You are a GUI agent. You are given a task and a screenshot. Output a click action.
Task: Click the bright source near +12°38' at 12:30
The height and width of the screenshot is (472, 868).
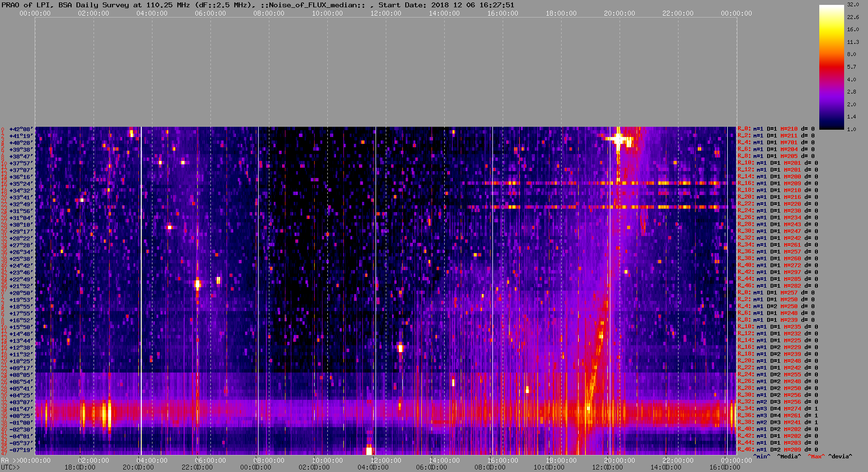point(400,348)
